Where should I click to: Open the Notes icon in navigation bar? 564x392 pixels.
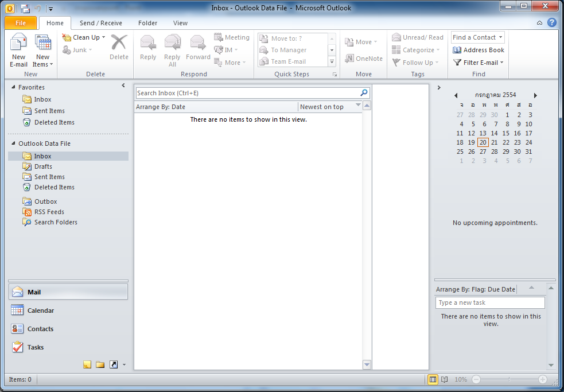pos(87,364)
